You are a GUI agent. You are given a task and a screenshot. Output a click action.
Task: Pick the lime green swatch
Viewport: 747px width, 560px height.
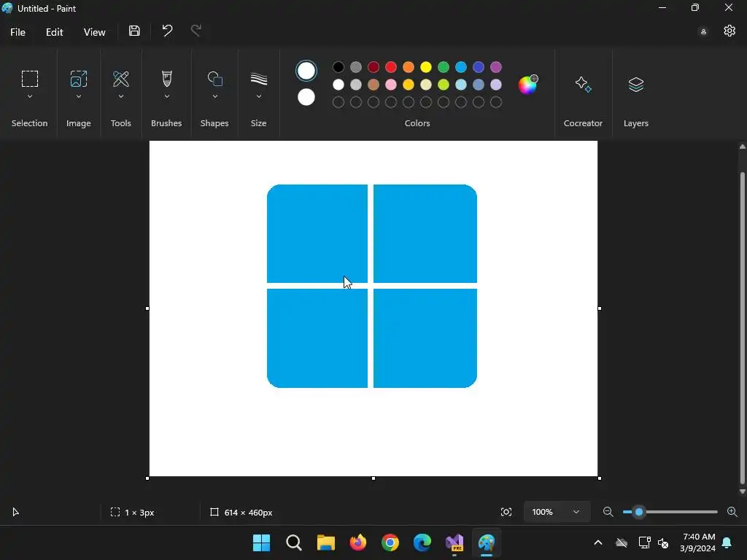point(444,85)
